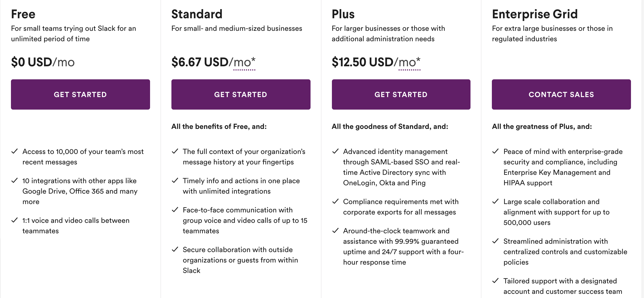Click checkmark beside 10 integrations item
This screenshot has width=644, height=298.
point(15,180)
